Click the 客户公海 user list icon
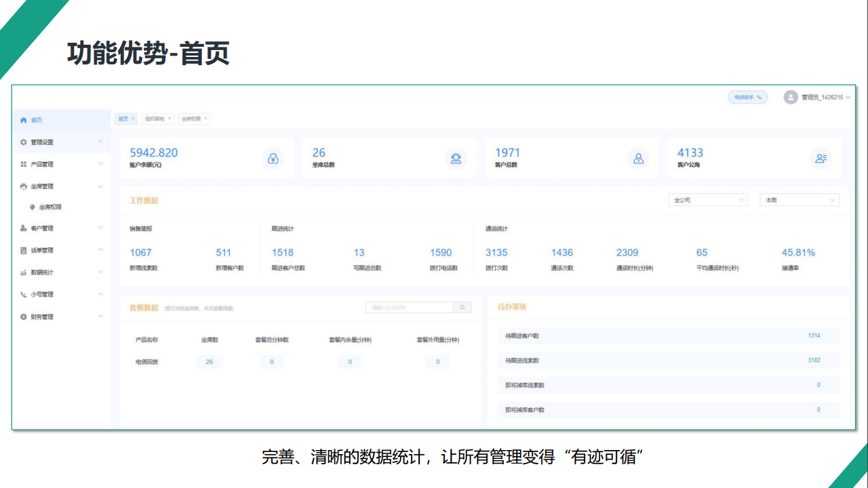868x488 pixels. pos(821,159)
